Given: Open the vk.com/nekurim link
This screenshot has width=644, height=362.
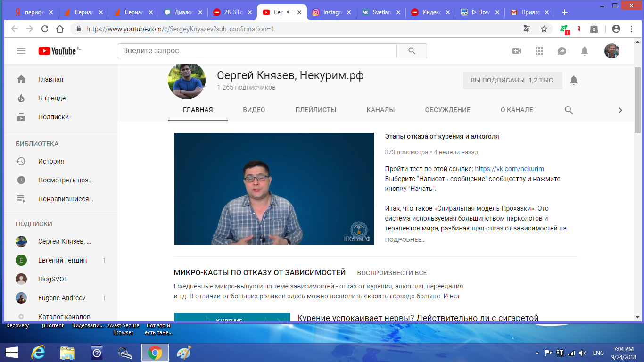Looking at the screenshot, I should click(x=510, y=168).
